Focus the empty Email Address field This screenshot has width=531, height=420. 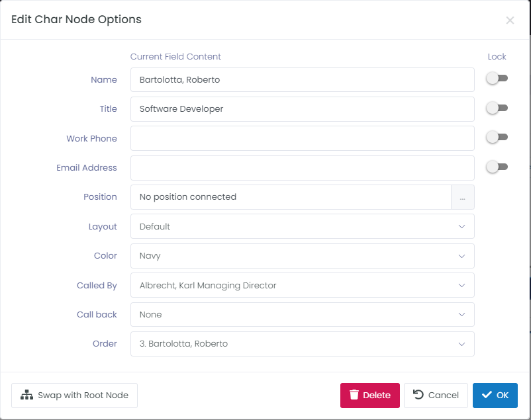point(303,168)
